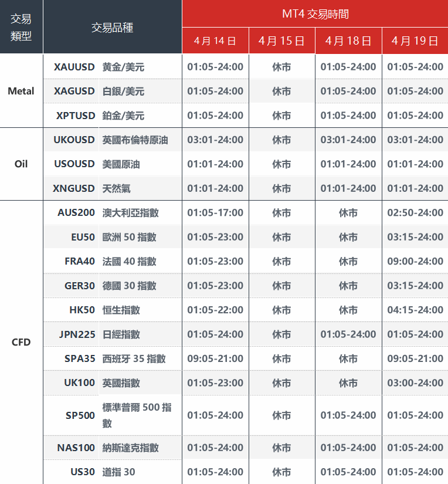Select 納斯達克指數 description
The width and height of the screenshot is (448, 484).
[x=131, y=448]
